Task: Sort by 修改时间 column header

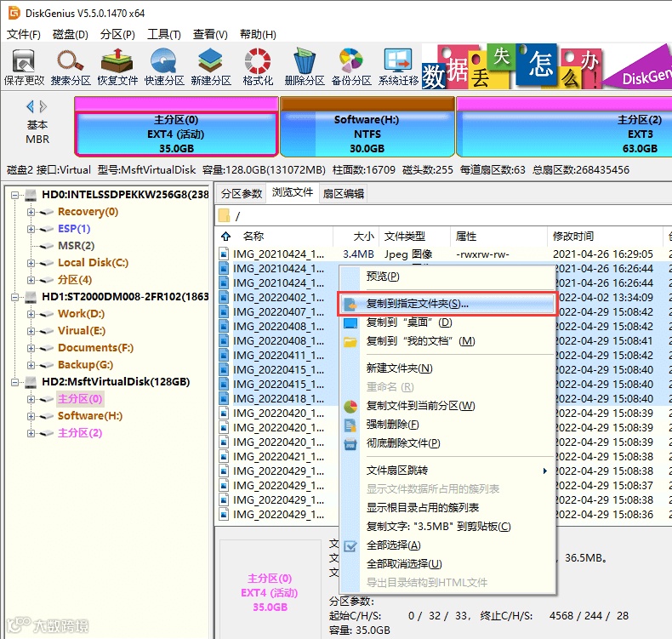Action: (x=605, y=237)
